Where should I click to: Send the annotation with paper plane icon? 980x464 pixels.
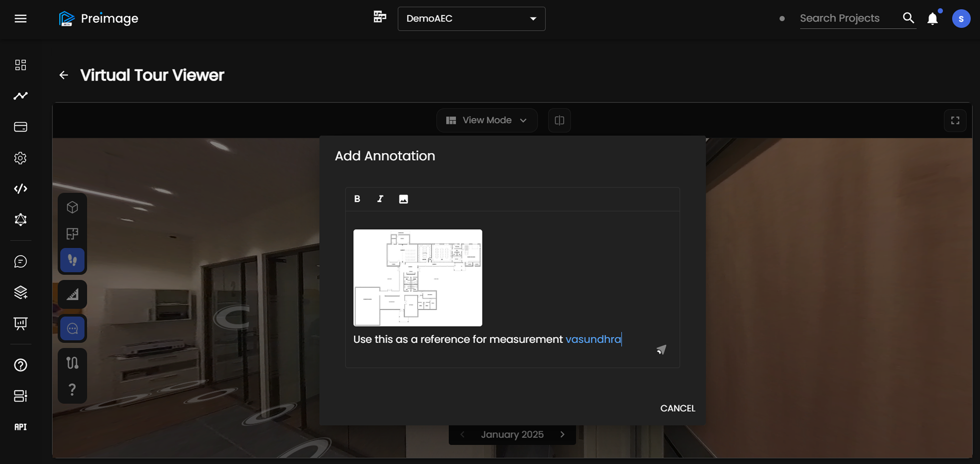(x=661, y=350)
